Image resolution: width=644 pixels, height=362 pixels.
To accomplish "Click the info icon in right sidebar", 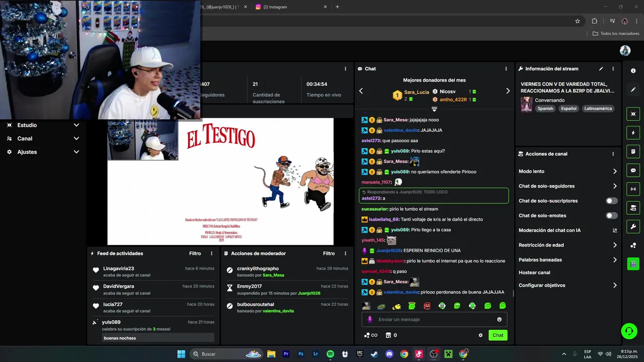I will 633,71.
